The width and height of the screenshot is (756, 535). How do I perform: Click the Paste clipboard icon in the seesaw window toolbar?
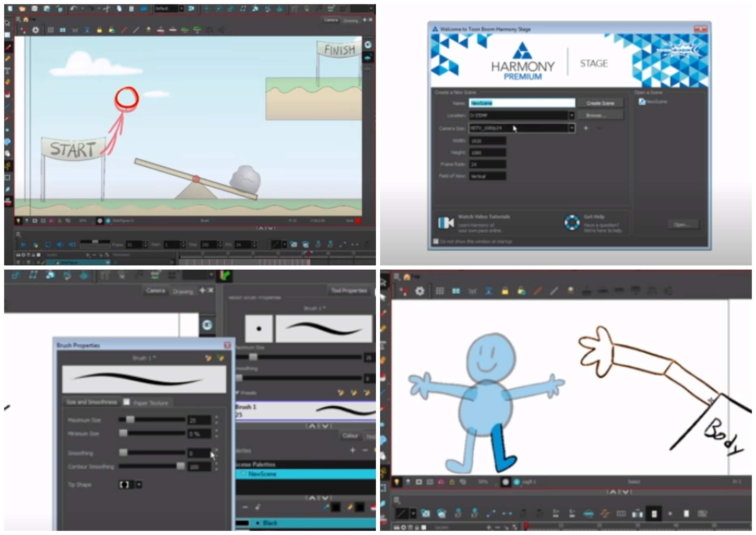click(131, 9)
